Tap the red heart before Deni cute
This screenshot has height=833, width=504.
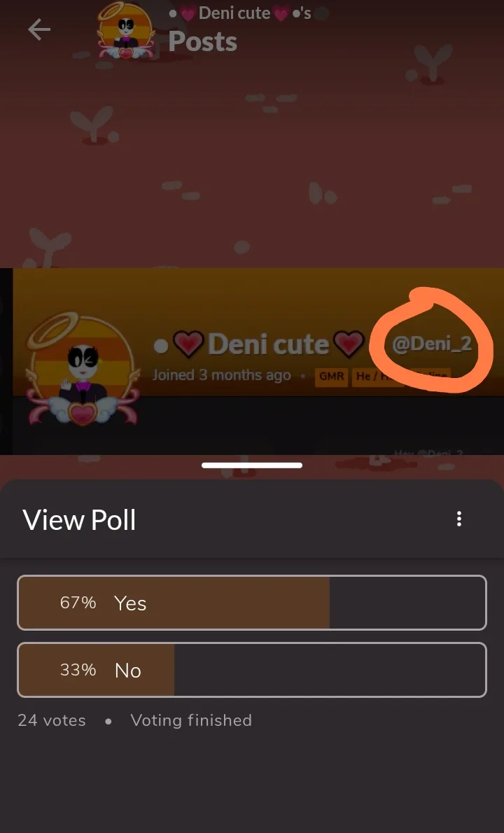click(188, 344)
